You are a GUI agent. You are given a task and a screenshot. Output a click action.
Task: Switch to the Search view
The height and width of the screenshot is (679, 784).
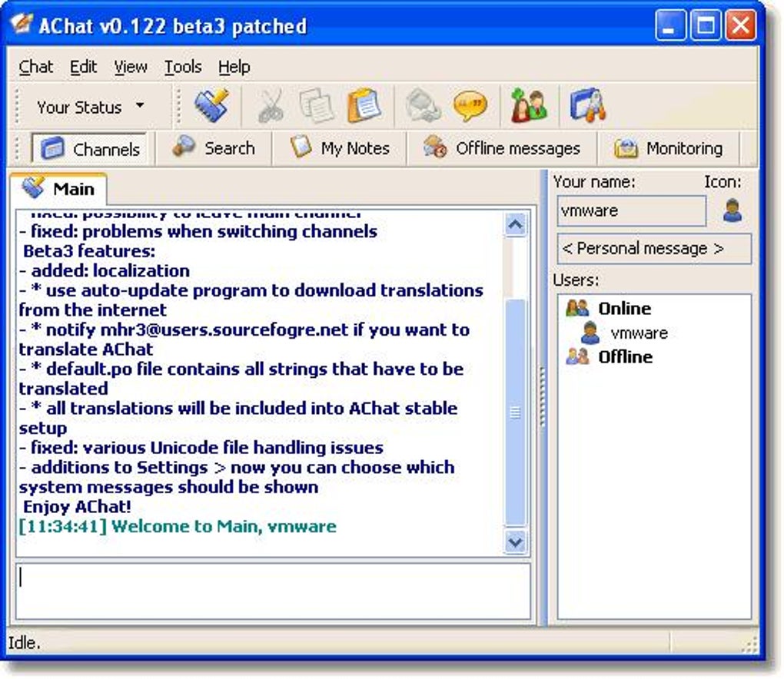(x=214, y=148)
